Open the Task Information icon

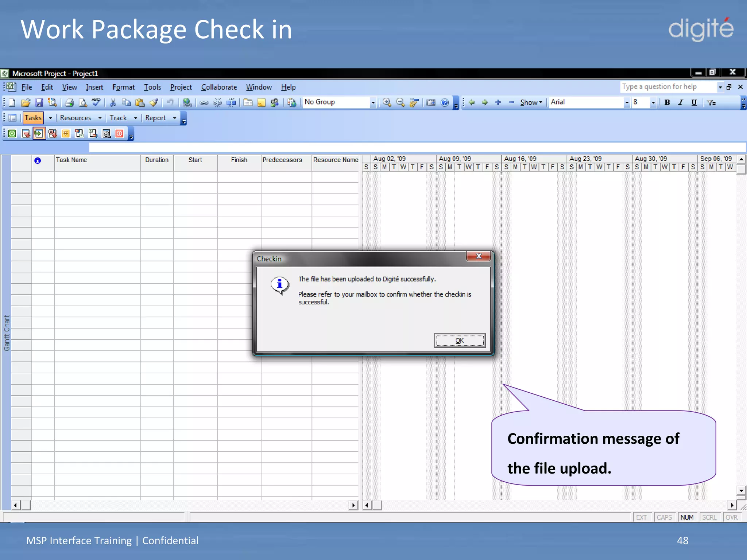click(x=248, y=102)
